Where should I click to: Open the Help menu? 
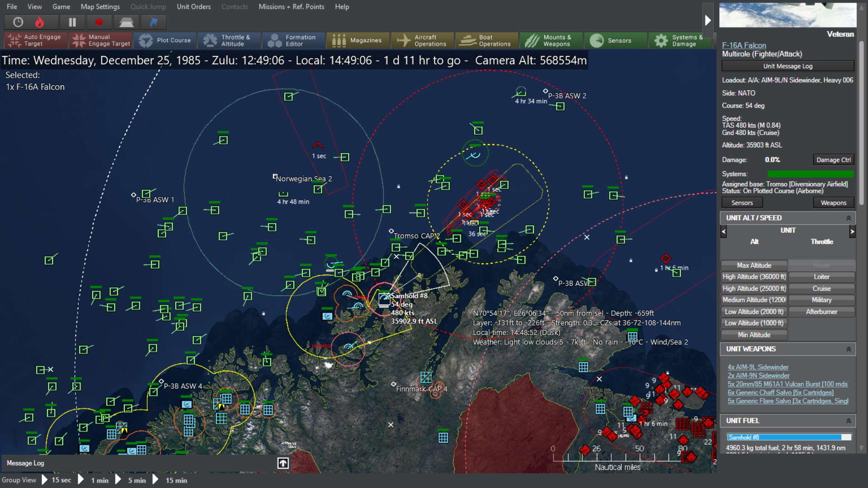pos(342,7)
